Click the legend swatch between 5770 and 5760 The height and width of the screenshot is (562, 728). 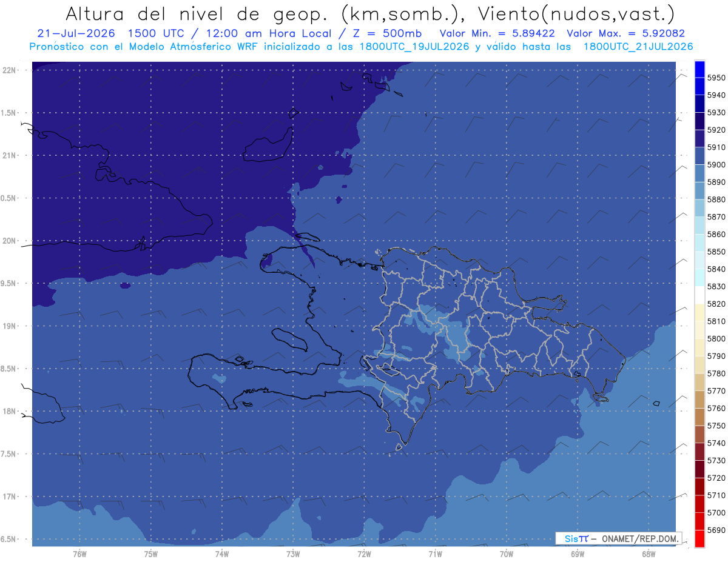[699, 400]
